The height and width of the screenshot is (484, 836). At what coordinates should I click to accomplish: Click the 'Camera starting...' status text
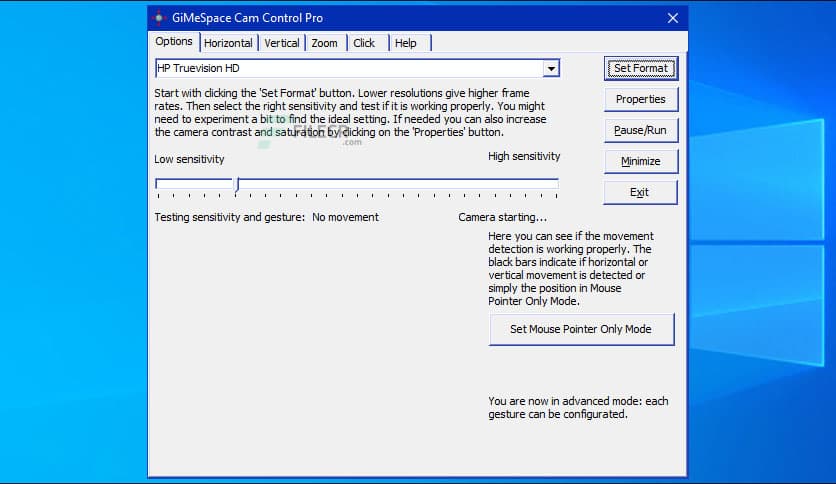(502, 217)
